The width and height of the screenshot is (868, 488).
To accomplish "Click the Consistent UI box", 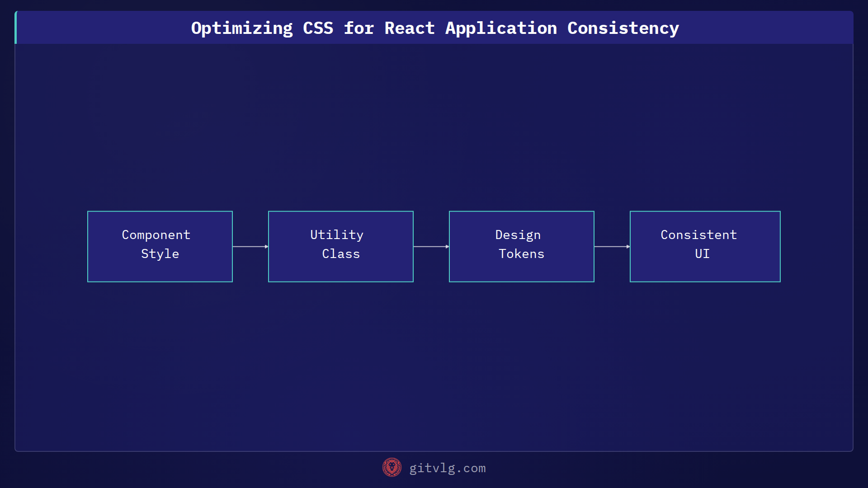I will click(705, 247).
